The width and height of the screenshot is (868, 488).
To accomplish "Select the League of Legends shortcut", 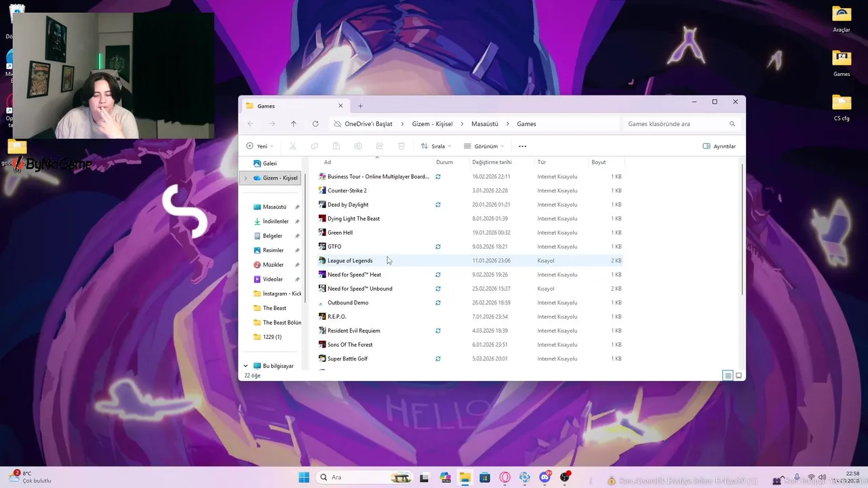I will pos(350,261).
